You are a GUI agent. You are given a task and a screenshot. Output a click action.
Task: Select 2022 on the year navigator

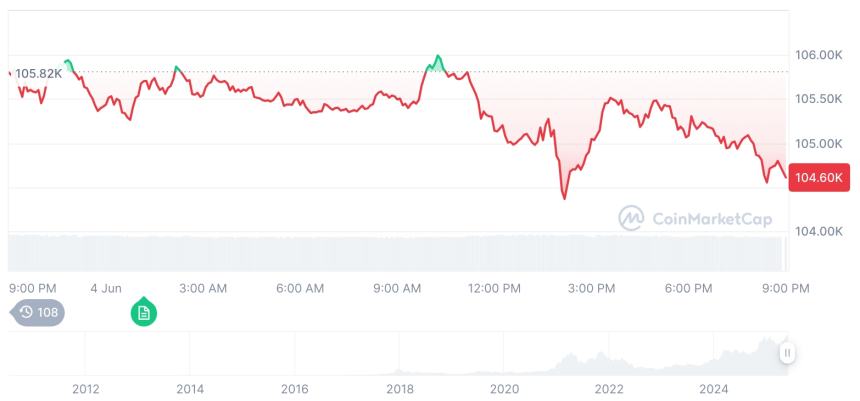[x=608, y=388]
